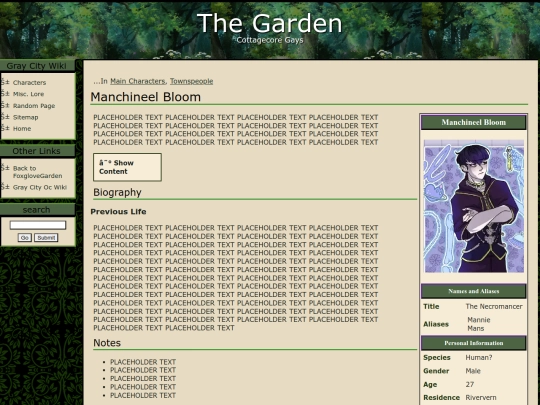540x405 pixels.
Task: Click the Notes section heading
Action: (107, 343)
